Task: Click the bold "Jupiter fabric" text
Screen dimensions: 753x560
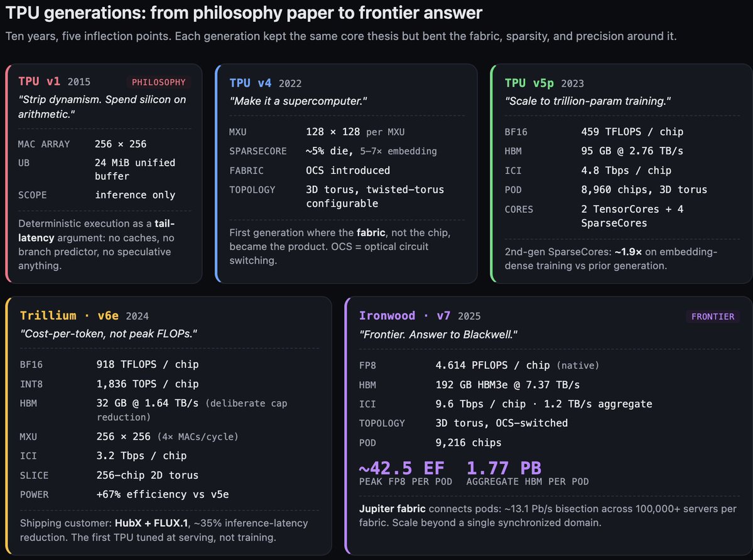Action: 392,509
